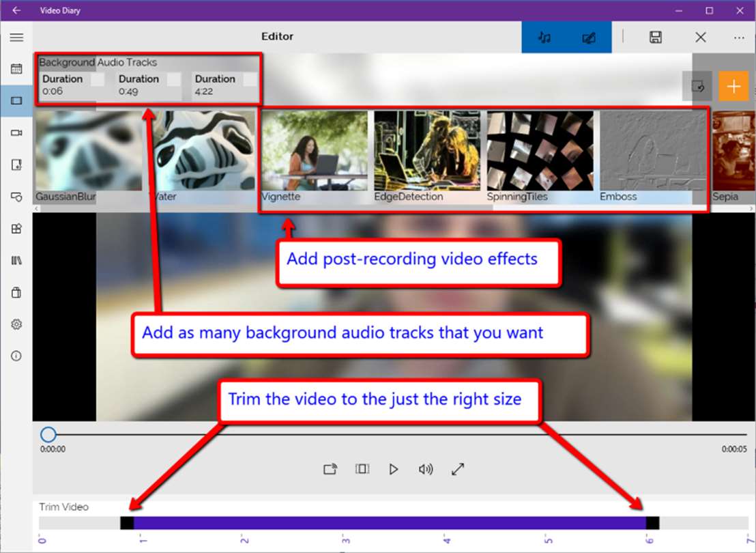Select the video camera recording sidebar icon
756x553 pixels.
16,132
